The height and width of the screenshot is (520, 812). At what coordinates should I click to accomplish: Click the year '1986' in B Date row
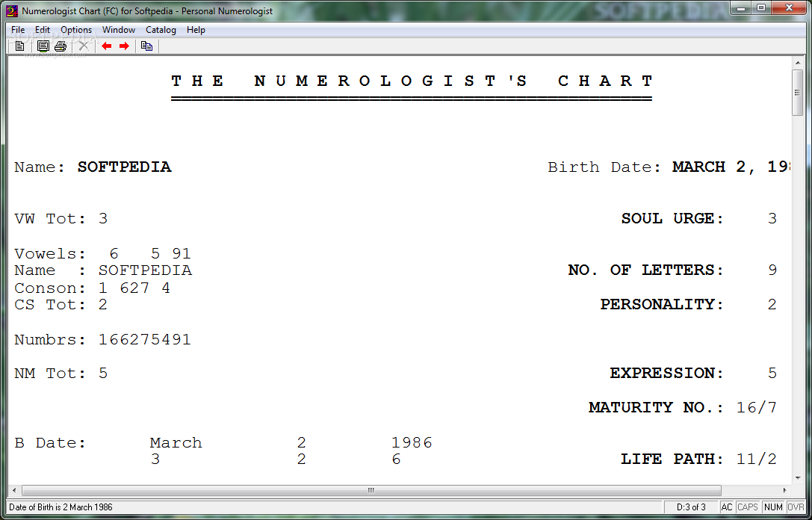(412, 443)
